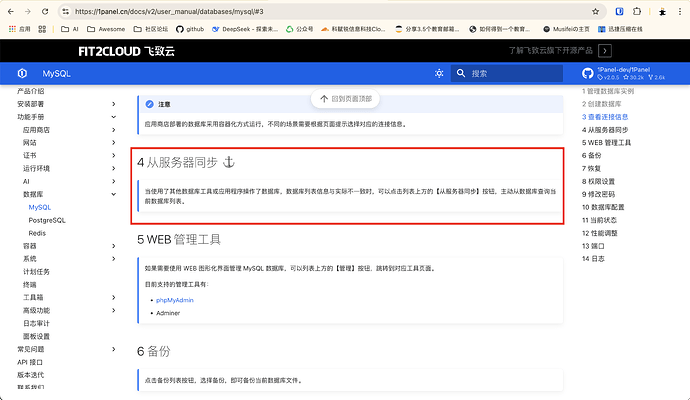Open the browser profile avatar icon
This screenshot has height=400, width=690.
pos(662,12)
